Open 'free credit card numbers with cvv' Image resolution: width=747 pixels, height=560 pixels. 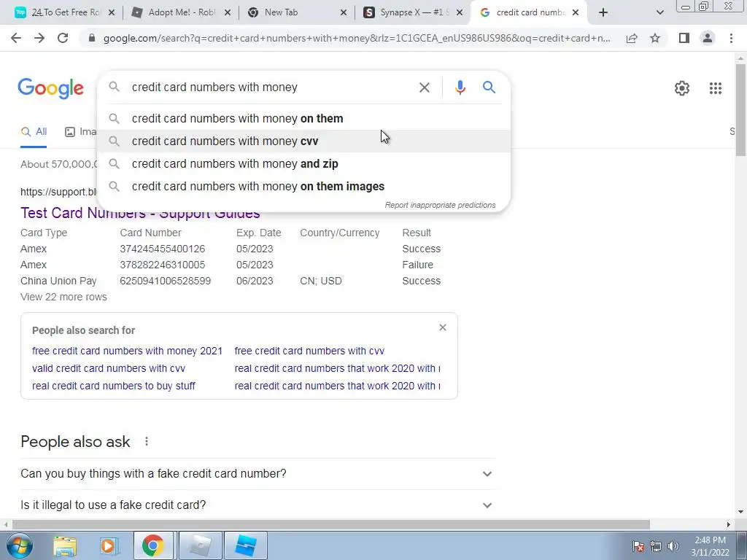click(309, 351)
